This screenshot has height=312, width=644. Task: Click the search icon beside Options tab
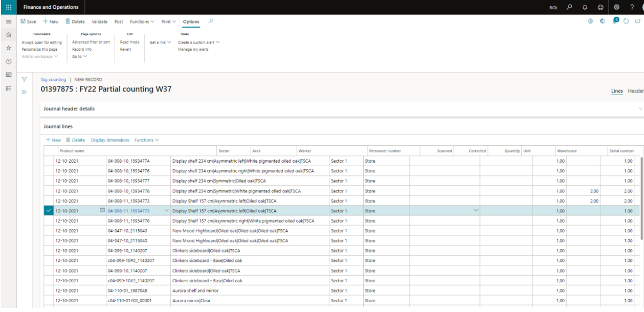pyautogui.click(x=211, y=21)
